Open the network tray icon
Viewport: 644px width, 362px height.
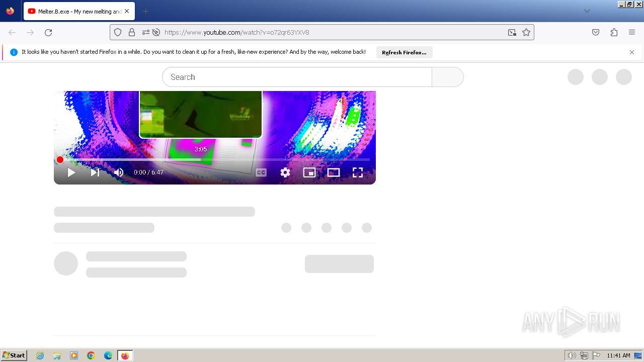pos(584,355)
